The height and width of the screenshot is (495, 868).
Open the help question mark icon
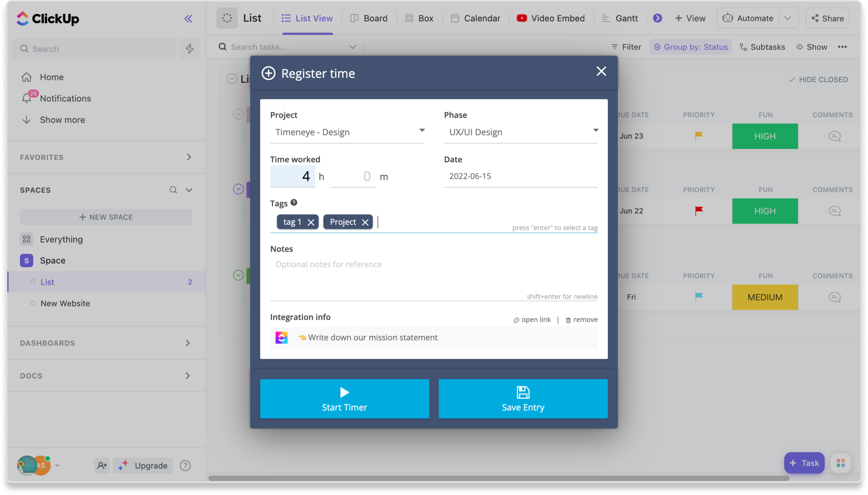click(185, 465)
